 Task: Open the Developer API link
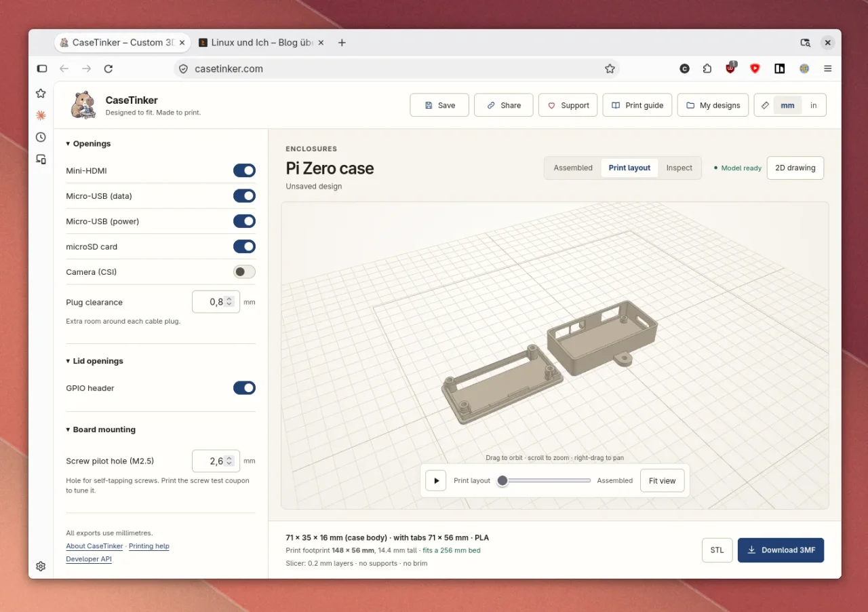89,559
